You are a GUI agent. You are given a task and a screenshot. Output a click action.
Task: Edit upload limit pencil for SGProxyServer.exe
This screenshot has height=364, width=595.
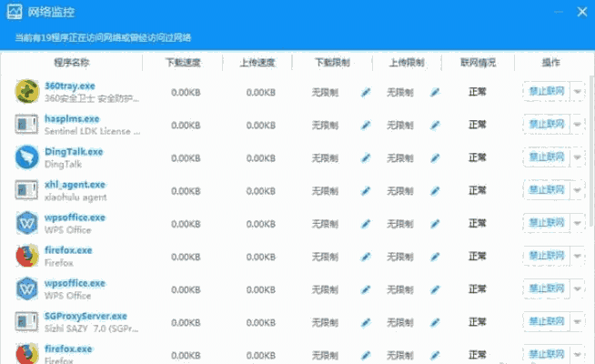point(435,323)
